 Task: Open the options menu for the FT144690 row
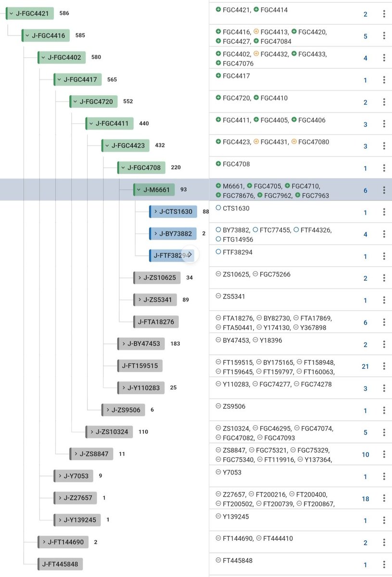tap(384, 542)
